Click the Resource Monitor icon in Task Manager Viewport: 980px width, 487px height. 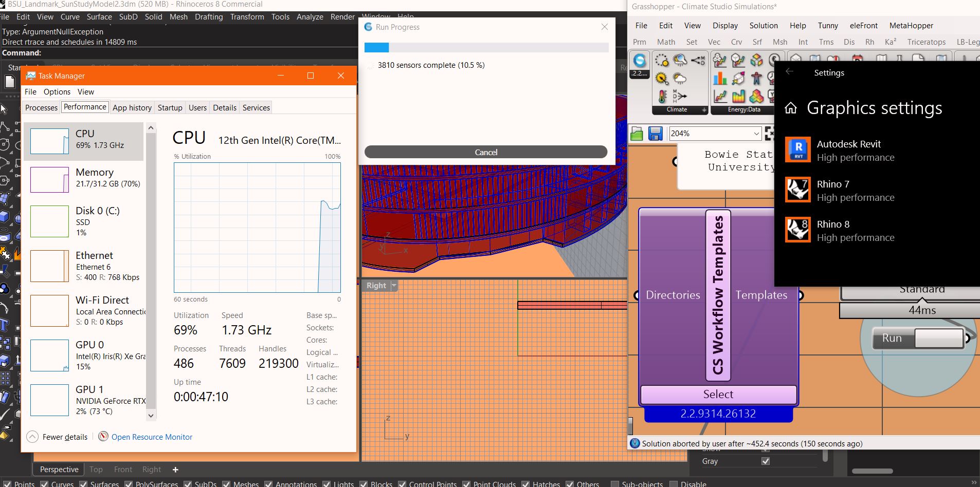tap(103, 436)
